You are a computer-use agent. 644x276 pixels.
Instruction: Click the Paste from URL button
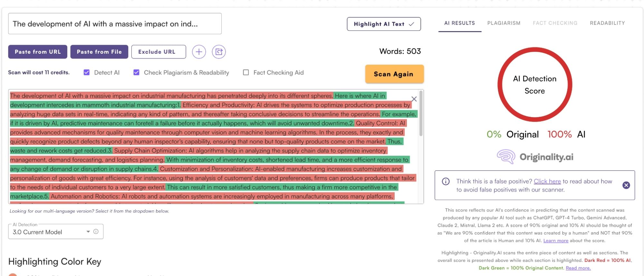point(38,52)
